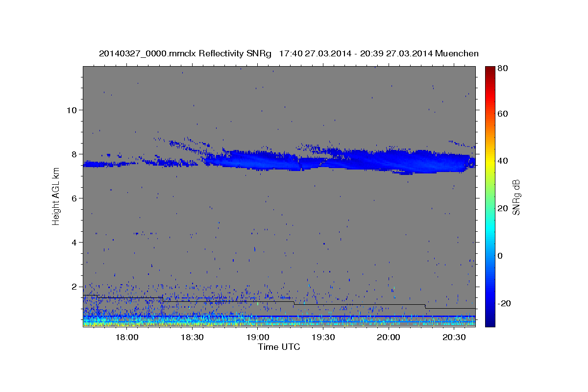Click the 'Height AGL km' y-axis label
This screenshot has width=588, height=392.
click(x=56, y=197)
